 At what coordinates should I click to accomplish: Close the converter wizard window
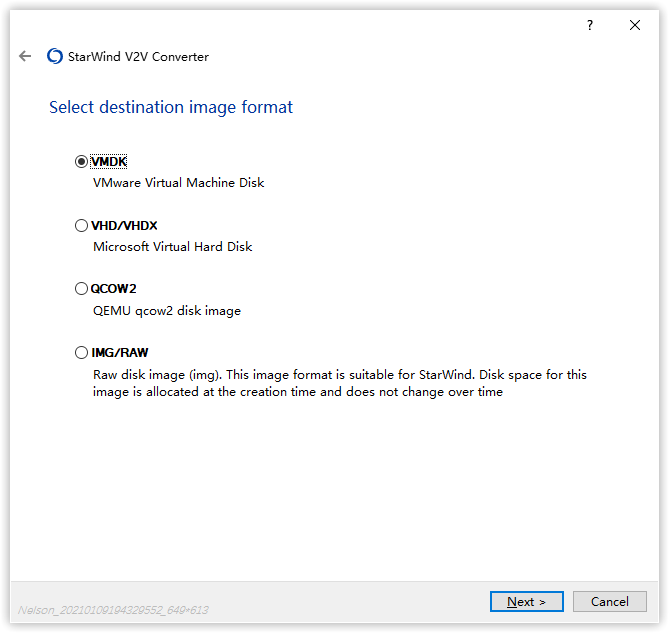(635, 25)
